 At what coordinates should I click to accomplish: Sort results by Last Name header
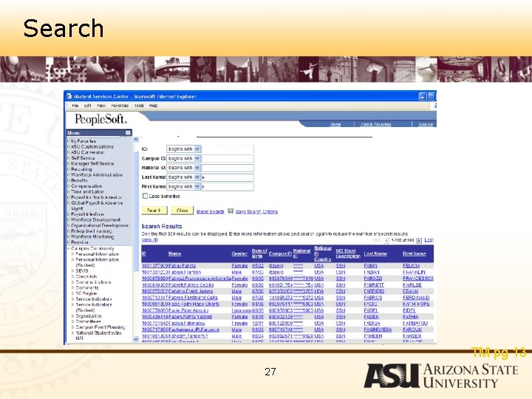pos(375,253)
